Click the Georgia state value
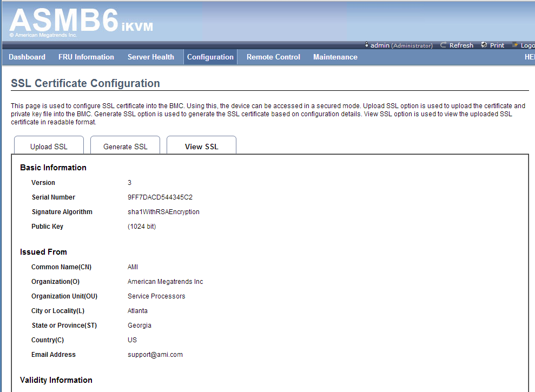Image resolution: width=535 pixels, height=392 pixels. tap(139, 325)
